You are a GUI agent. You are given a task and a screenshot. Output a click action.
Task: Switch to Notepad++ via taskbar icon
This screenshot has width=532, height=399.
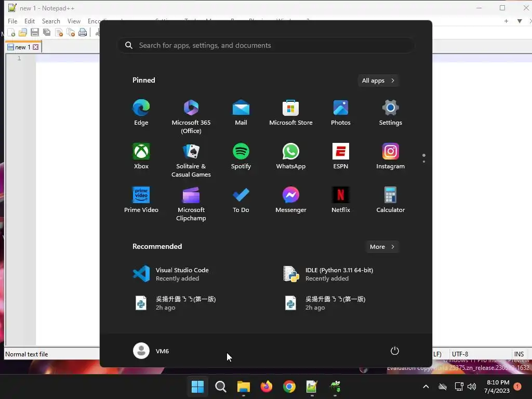(x=312, y=387)
